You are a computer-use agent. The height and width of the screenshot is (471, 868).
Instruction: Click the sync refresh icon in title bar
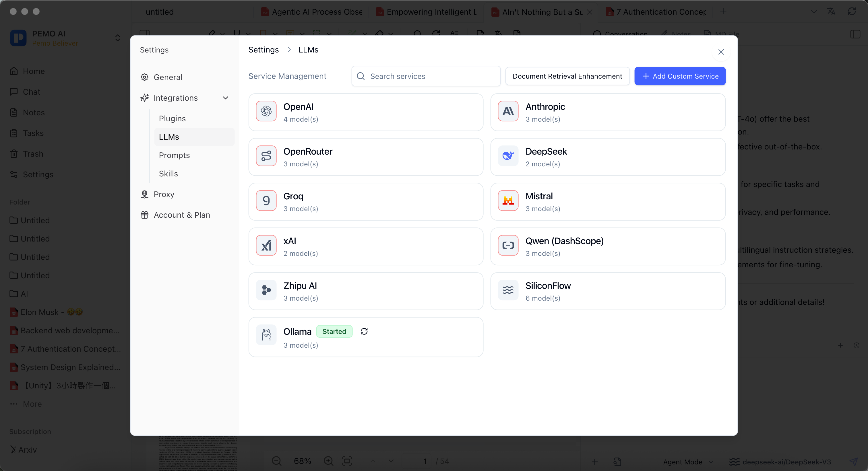(852, 12)
